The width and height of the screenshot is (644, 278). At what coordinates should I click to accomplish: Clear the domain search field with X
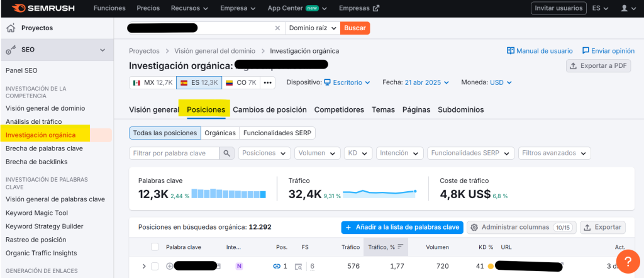[x=277, y=28]
